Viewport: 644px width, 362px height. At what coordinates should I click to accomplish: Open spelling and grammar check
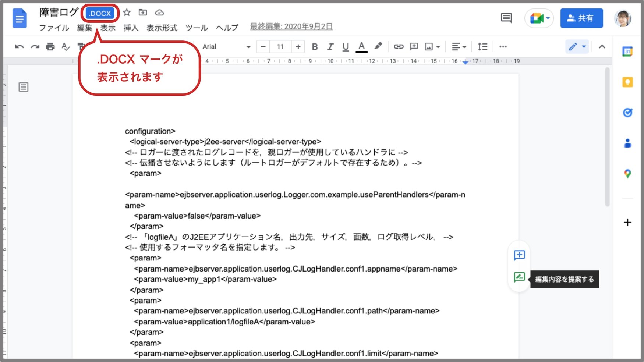[x=66, y=47]
